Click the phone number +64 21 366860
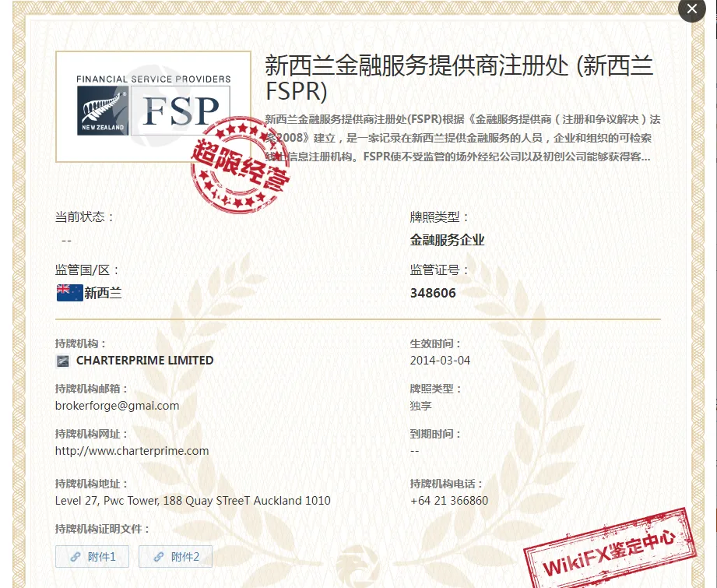 449,501
